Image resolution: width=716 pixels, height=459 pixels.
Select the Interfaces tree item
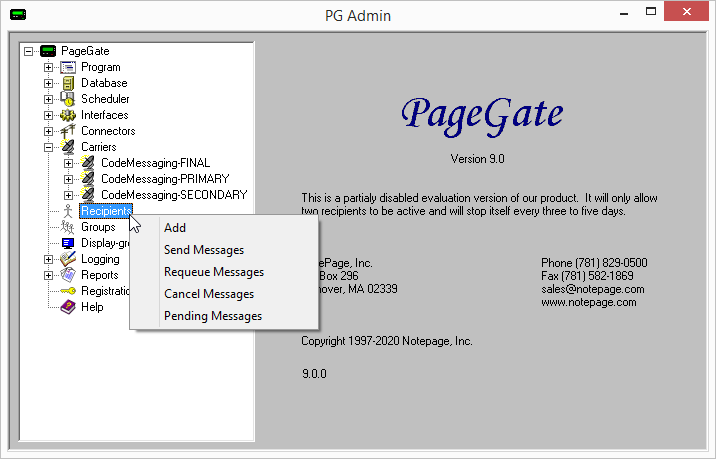(105, 115)
